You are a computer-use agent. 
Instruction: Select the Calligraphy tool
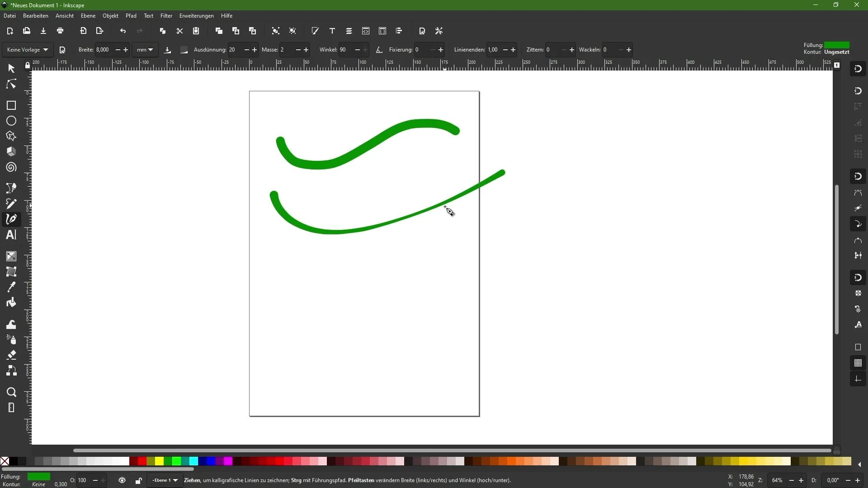(11, 220)
